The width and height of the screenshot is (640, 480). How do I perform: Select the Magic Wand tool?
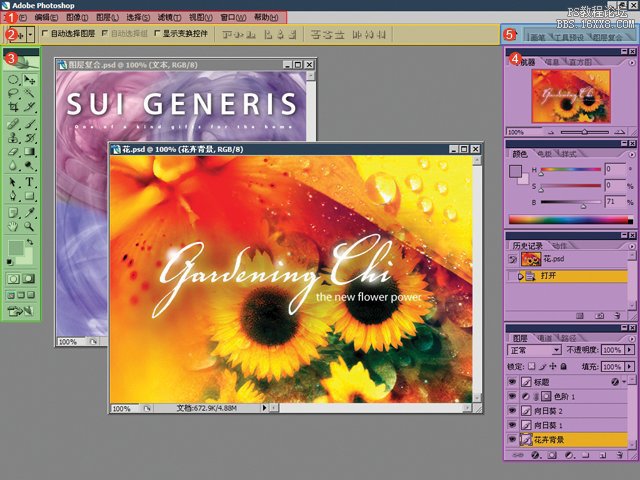30,93
